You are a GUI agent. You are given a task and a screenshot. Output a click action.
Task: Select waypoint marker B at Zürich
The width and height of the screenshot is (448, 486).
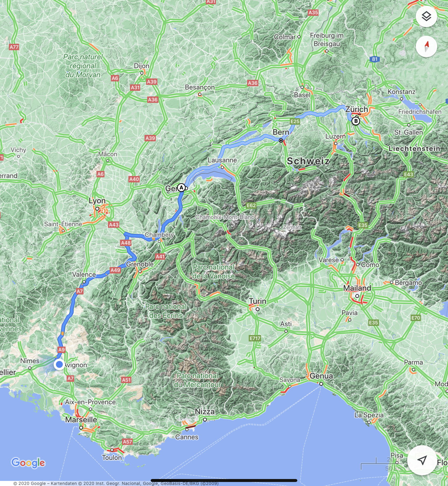pyautogui.click(x=356, y=121)
